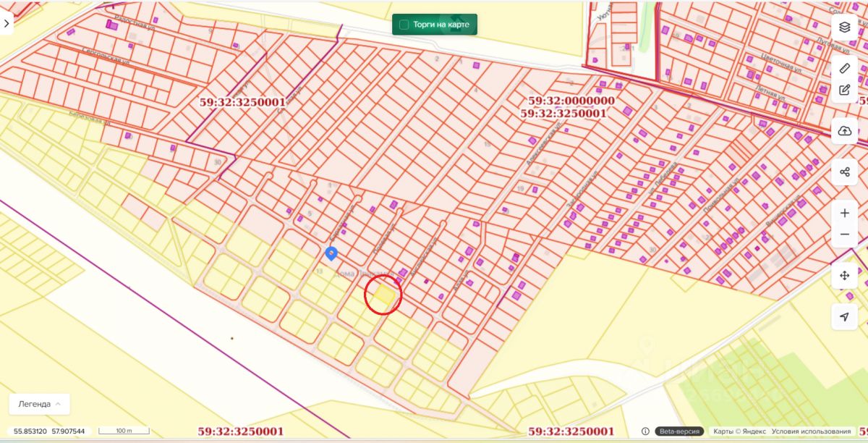The width and height of the screenshot is (868, 443).
Task: Click the coordinates readout 55.853120 57.907544
Action: [49, 431]
